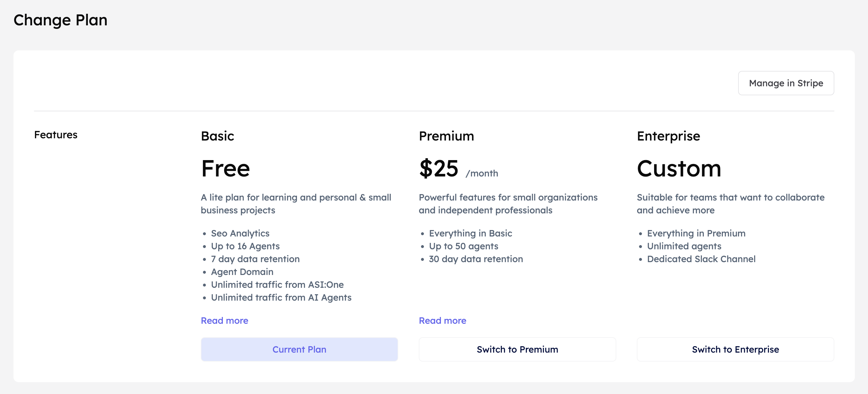Viewport: 868px width, 394px height.
Task: Click the Up to 50 agents item
Action: click(x=463, y=246)
